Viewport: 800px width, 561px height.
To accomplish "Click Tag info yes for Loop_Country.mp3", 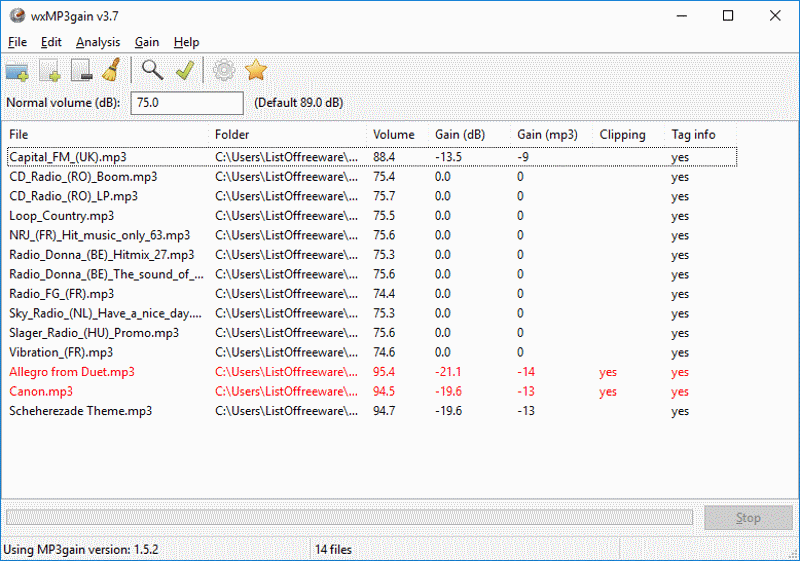I will pos(680,217).
